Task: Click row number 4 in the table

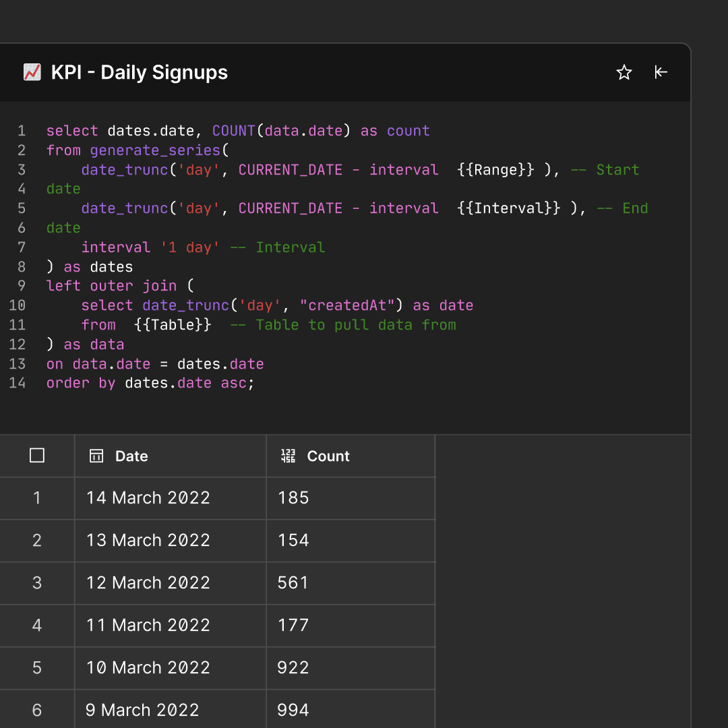Action: pyautogui.click(x=37, y=626)
